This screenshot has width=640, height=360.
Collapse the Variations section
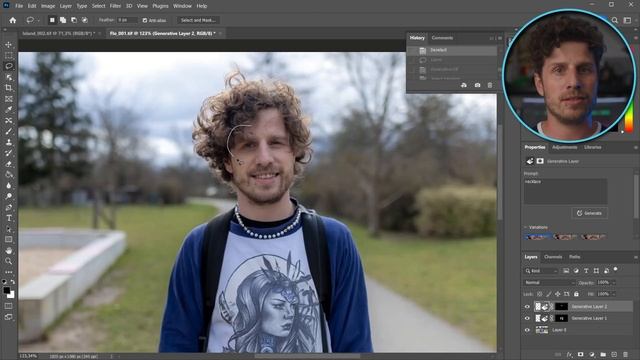526,227
